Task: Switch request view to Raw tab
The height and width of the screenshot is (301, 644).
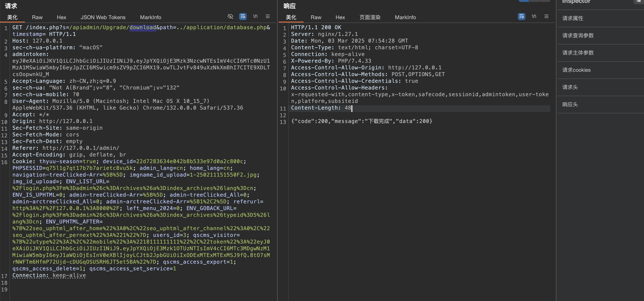Action: pos(37,17)
